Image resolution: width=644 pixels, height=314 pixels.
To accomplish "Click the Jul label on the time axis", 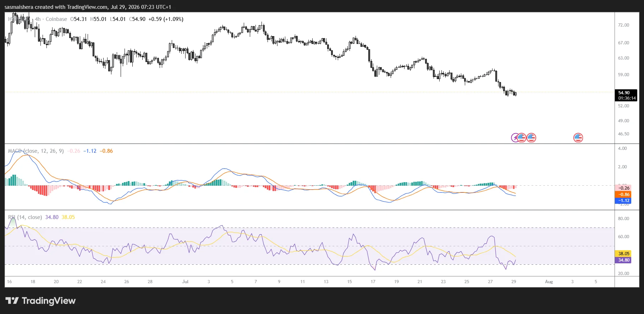I will (x=185, y=282).
